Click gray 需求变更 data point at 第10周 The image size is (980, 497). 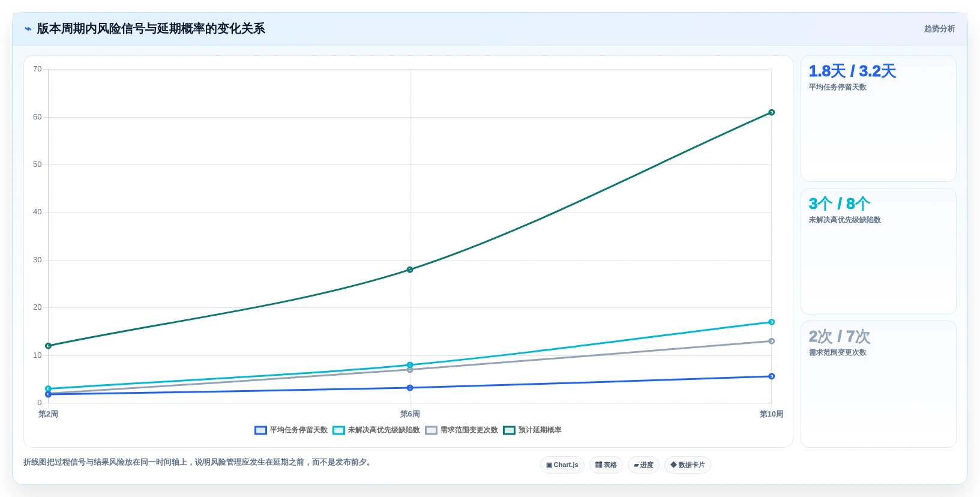[x=772, y=341]
